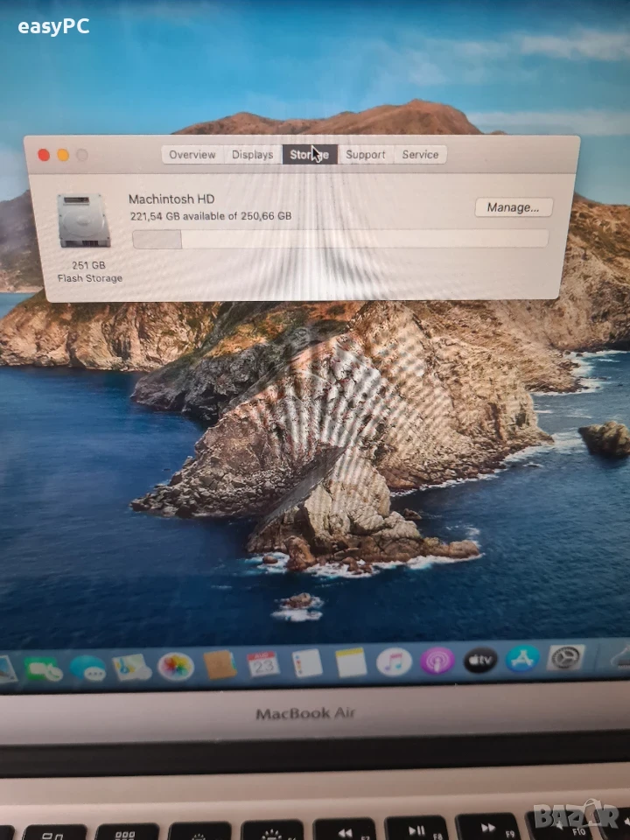Open the Service tab
Image resolution: width=630 pixels, height=840 pixels.
coord(420,155)
